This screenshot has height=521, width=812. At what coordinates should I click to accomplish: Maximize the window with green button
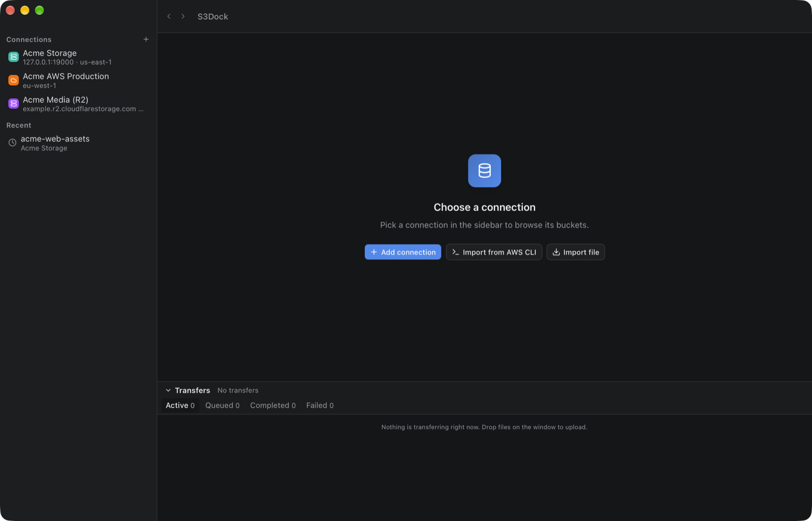pos(40,10)
